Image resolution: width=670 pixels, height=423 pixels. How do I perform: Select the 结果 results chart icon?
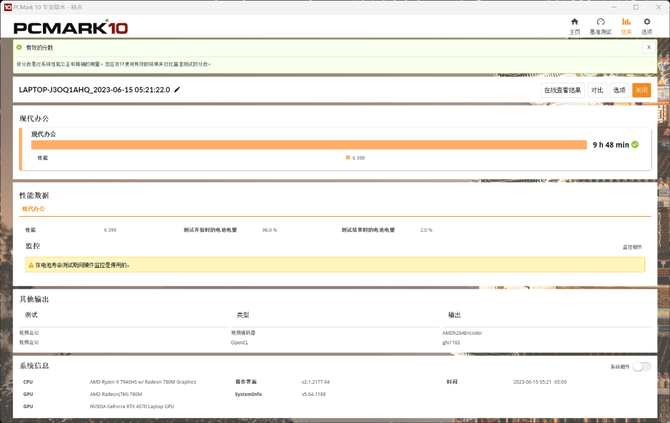tap(626, 25)
